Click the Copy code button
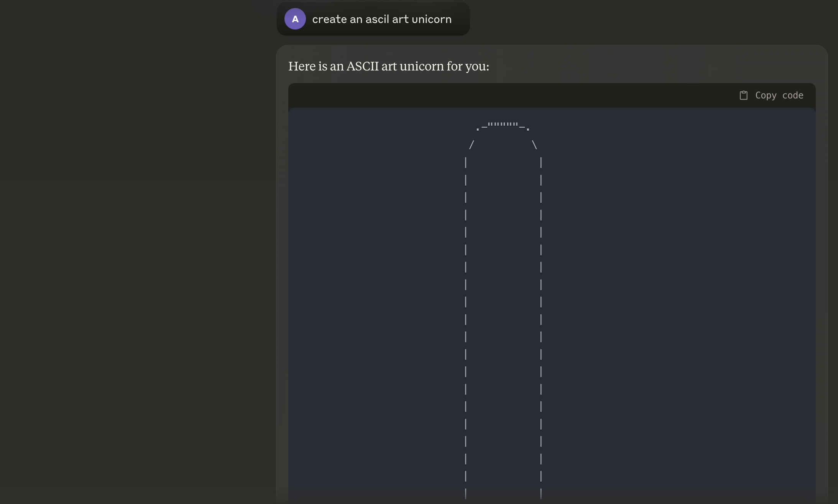838x504 pixels. point(771,95)
